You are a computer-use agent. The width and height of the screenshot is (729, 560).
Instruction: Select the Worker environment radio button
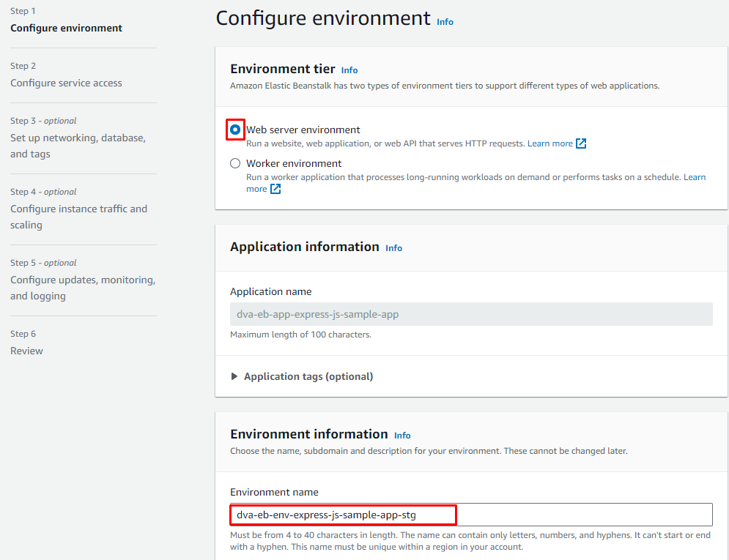click(x=235, y=163)
